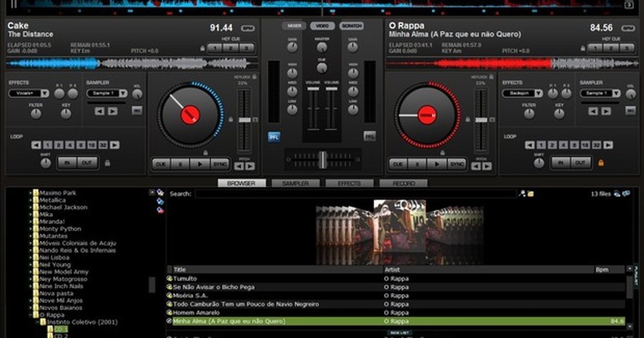Open the RECORD tab
644x338 pixels.
click(404, 183)
